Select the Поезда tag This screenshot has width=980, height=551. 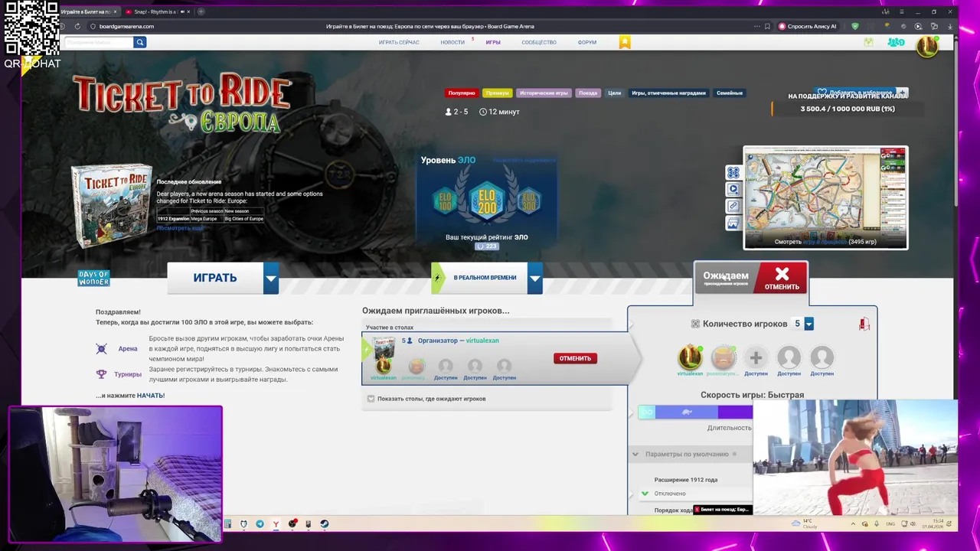click(588, 93)
